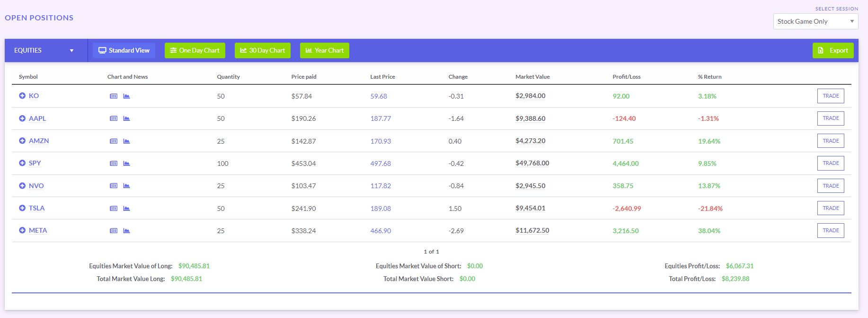This screenshot has width=868, height=318.
Task: Click Equities Profit/Loss value $6,067.31
Action: (x=740, y=266)
